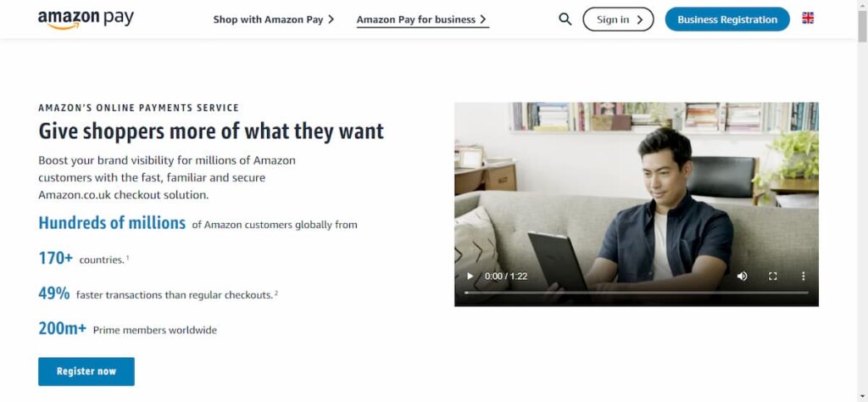Play the video with the play icon

tap(470, 276)
